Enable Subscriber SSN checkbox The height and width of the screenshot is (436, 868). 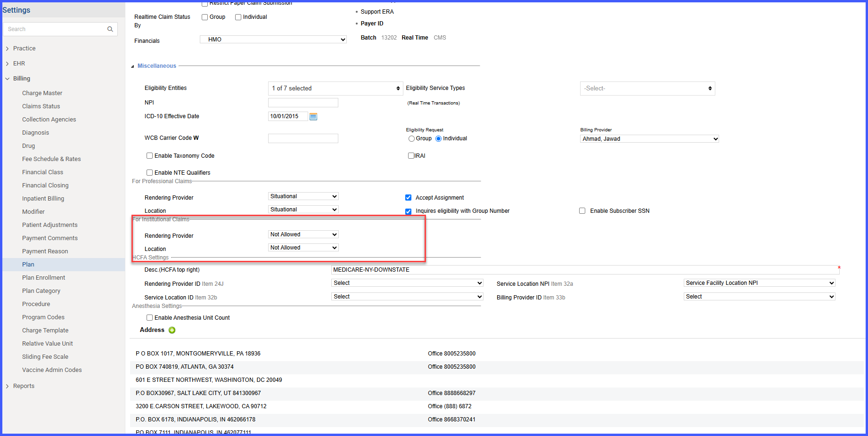tap(582, 211)
